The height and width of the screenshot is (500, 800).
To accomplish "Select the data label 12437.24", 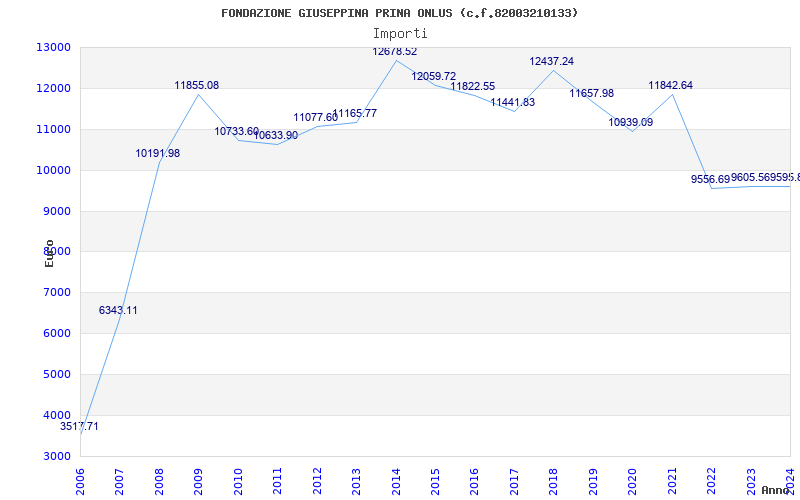I will pos(552,61).
